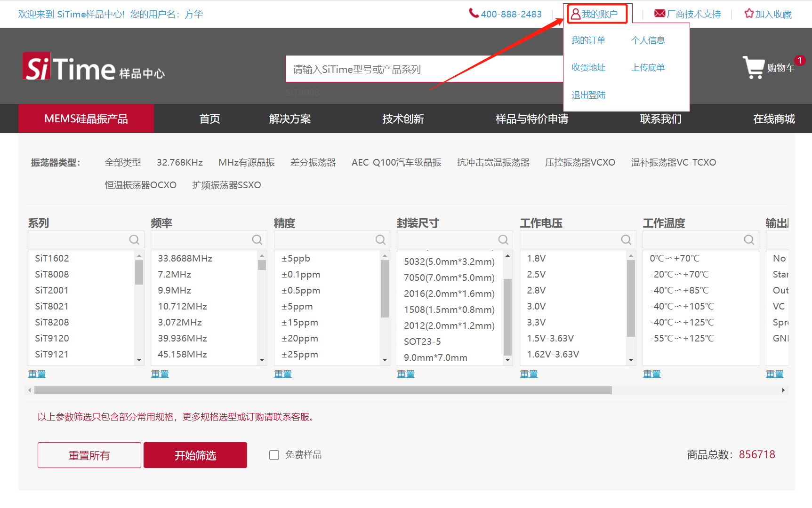
Task: Click search icon in 封装尺寸 filter
Action: (503, 240)
